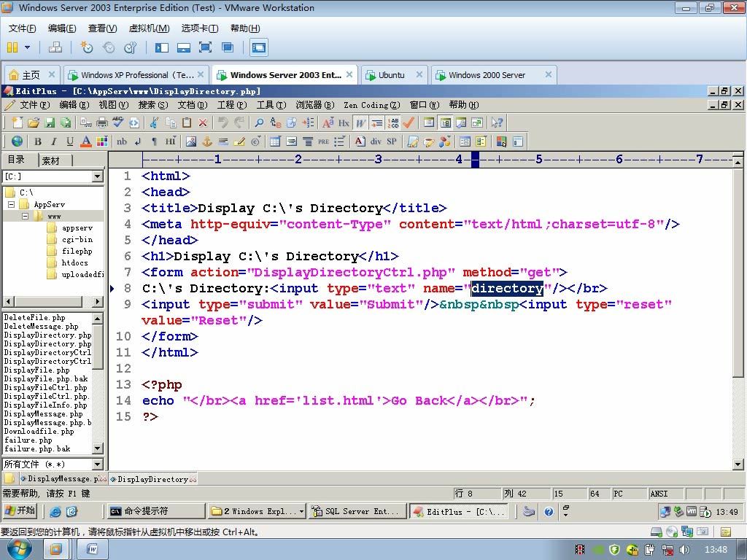747x560 pixels.
Task: Open VMware 虚拟机(M) menu
Action: pyautogui.click(x=149, y=28)
